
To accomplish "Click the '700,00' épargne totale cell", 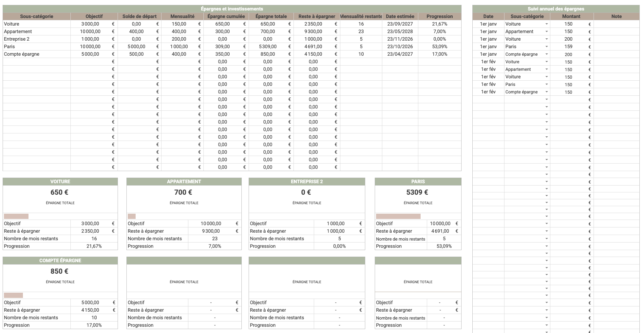I will click(x=271, y=31).
